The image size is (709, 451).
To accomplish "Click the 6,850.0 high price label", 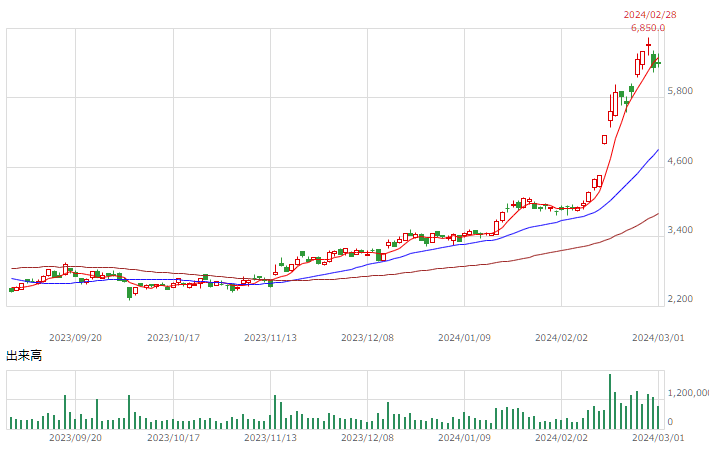I will pyautogui.click(x=648, y=28).
